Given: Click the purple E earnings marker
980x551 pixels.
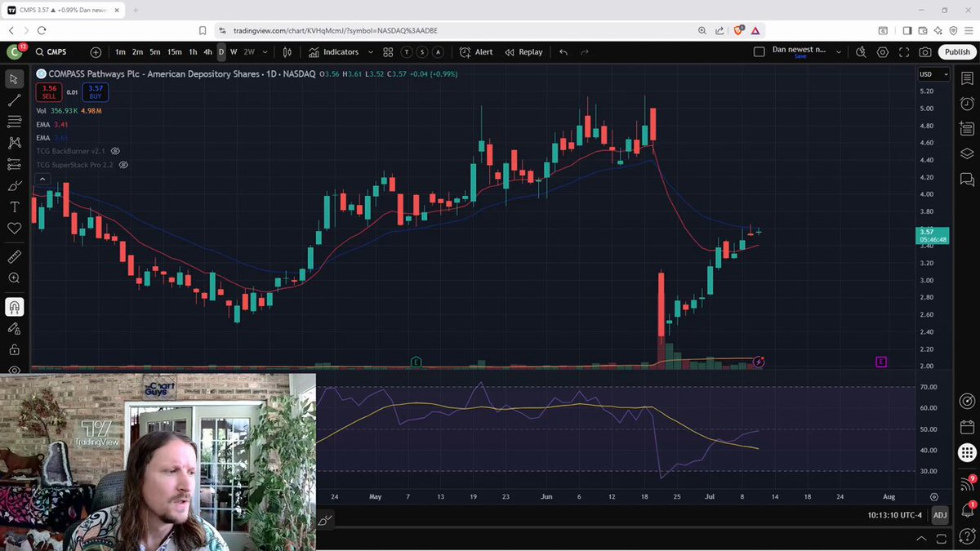Looking at the screenshot, I should tap(881, 362).
